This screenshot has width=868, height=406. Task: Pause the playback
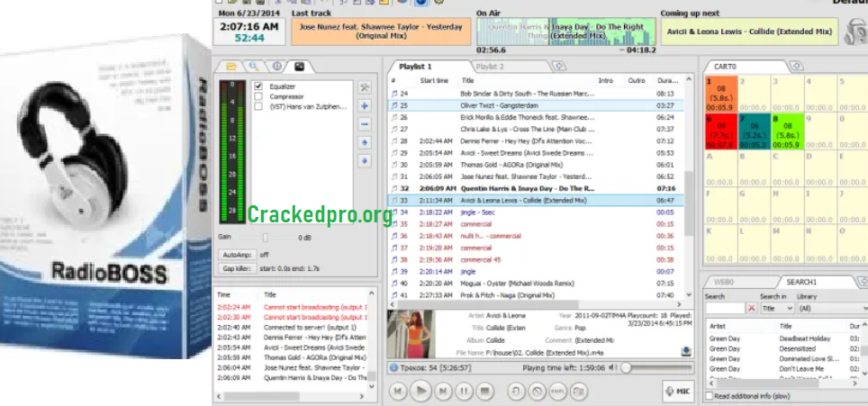tap(464, 392)
